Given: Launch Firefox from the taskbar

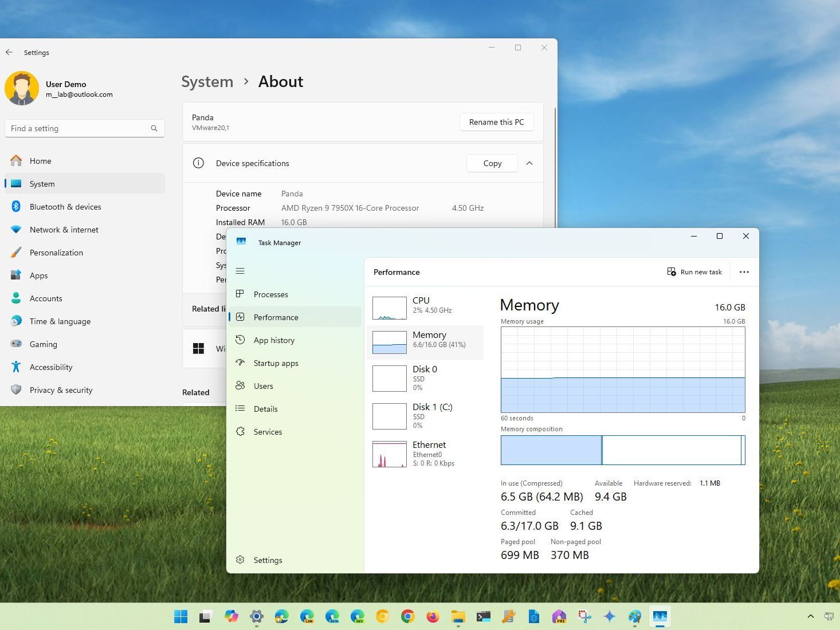Looking at the screenshot, I should (x=433, y=616).
